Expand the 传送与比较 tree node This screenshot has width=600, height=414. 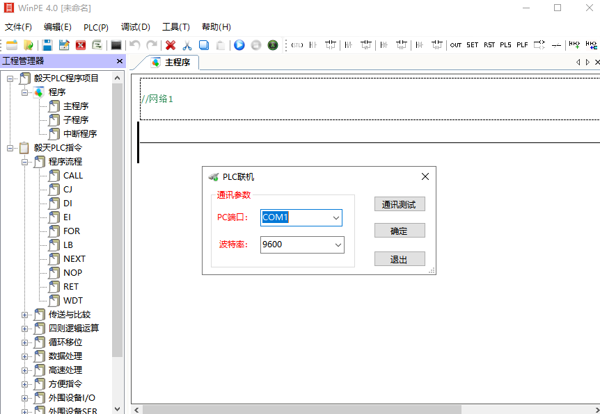point(25,314)
